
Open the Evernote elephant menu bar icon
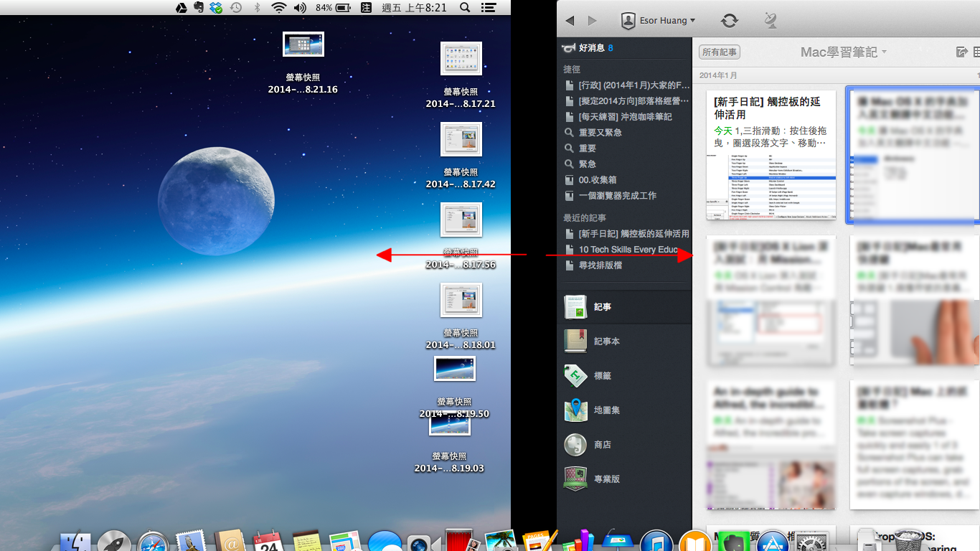click(x=199, y=8)
